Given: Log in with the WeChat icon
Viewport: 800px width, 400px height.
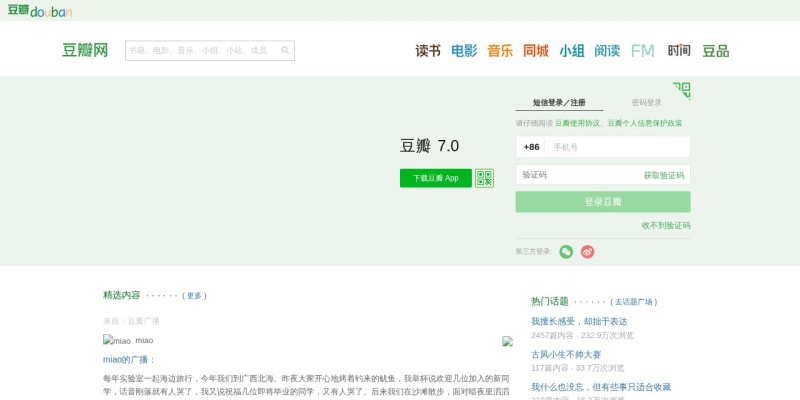Looking at the screenshot, I should click(566, 252).
